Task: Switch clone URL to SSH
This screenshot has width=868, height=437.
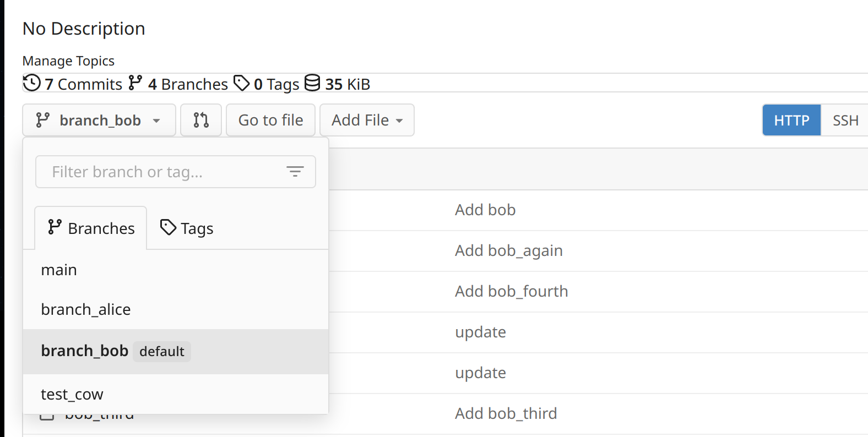Action: [845, 120]
